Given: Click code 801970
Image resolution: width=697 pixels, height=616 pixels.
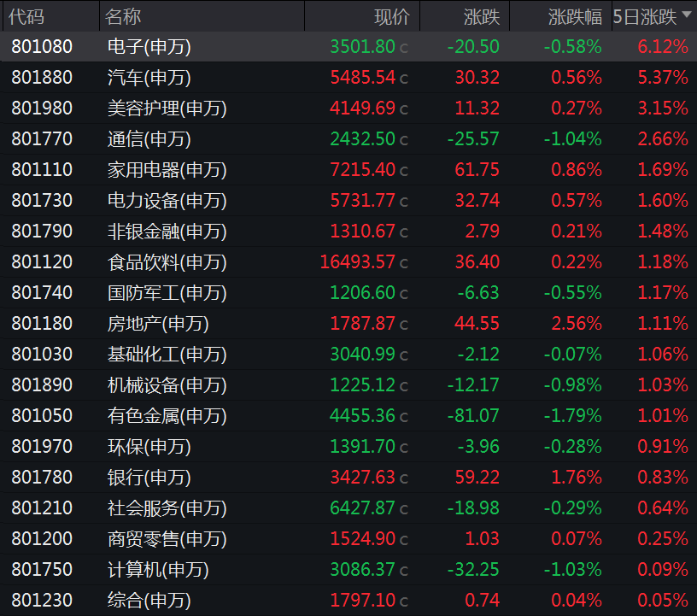Looking at the screenshot, I should tap(42, 446).
